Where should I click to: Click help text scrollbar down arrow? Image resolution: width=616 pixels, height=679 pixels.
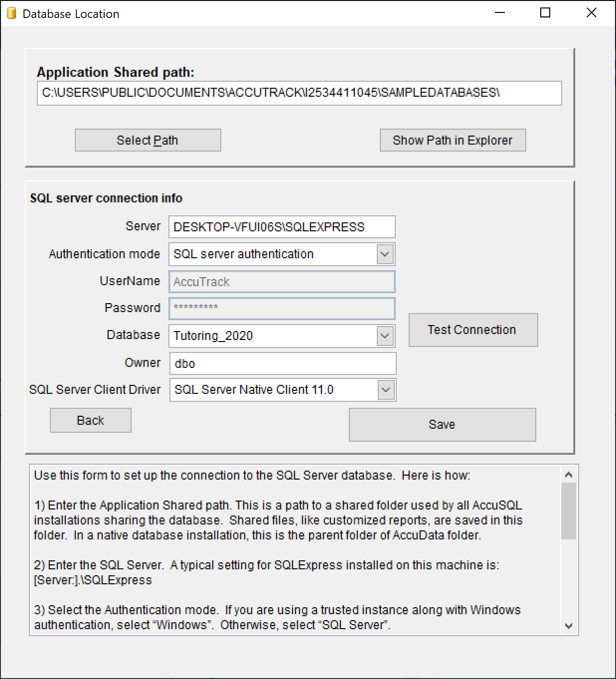point(568,626)
